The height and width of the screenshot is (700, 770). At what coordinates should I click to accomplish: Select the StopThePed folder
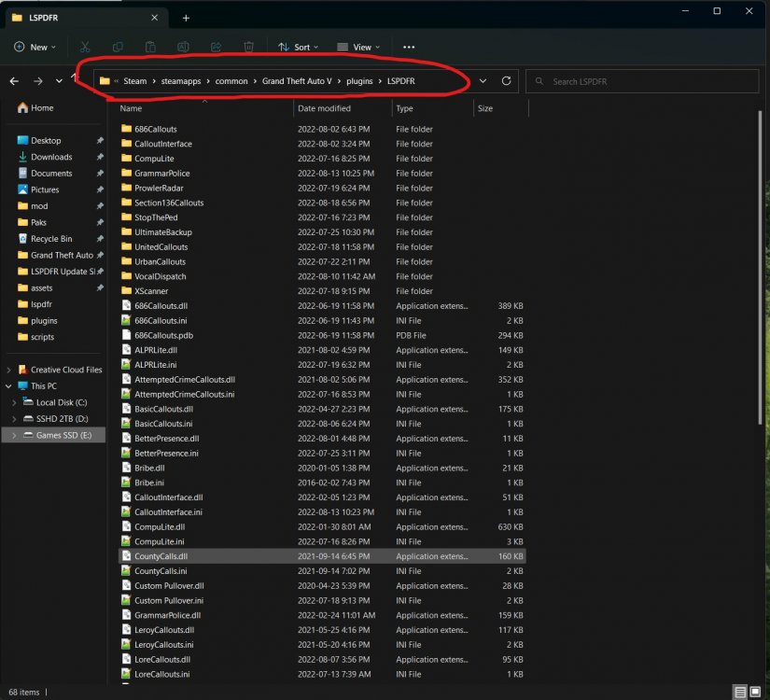(x=322, y=217)
